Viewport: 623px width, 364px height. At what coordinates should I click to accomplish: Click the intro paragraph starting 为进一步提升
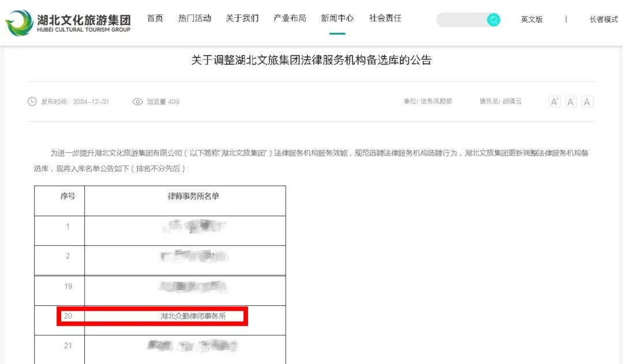pos(311,160)
